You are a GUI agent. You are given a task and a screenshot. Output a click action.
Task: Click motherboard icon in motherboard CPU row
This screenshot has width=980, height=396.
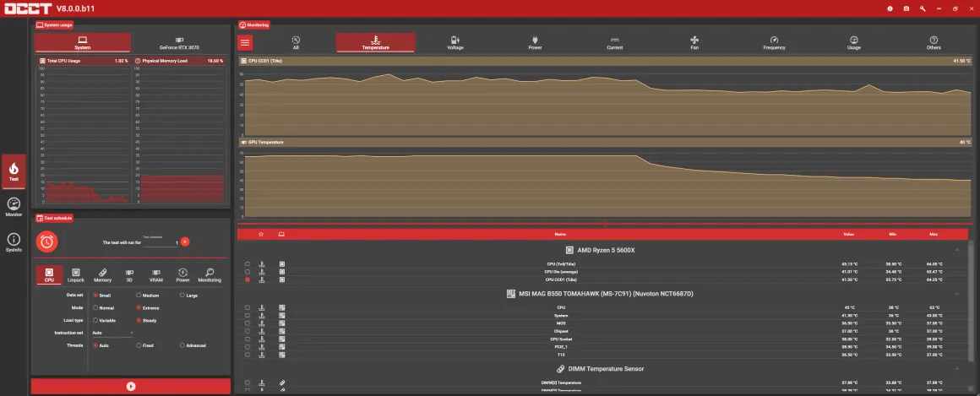(282, 307)
